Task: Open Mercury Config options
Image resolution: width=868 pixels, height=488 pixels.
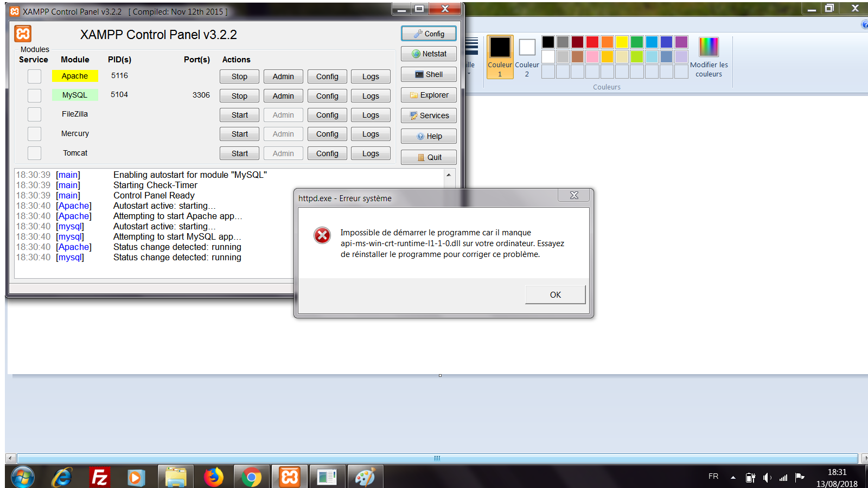Action: [x=327, y=134]
